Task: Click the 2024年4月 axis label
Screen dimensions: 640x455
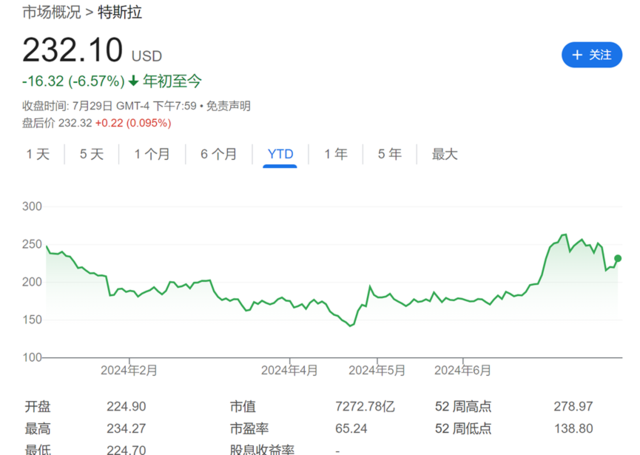Action: [x=289, y=371]
